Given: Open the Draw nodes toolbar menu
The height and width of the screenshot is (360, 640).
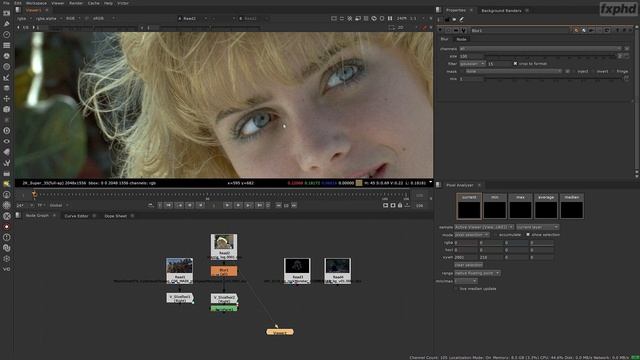Looking at the screenshot, I should point(7,24).
